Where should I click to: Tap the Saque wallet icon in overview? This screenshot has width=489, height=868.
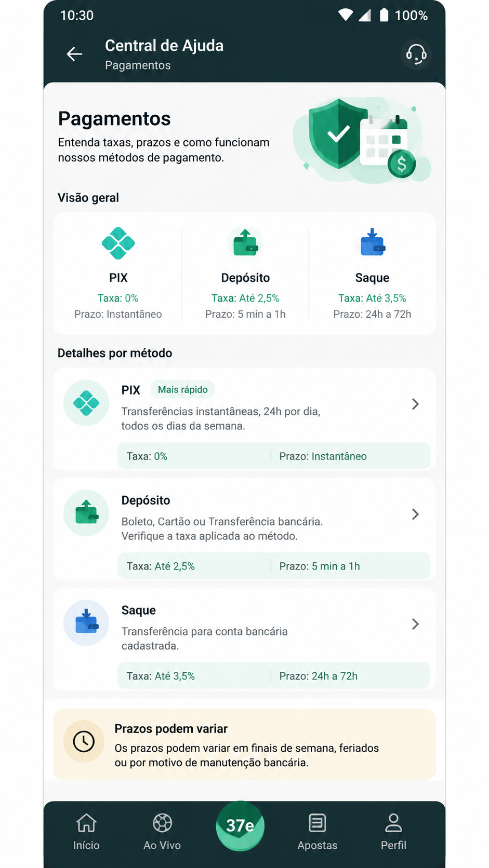[372, 242]
